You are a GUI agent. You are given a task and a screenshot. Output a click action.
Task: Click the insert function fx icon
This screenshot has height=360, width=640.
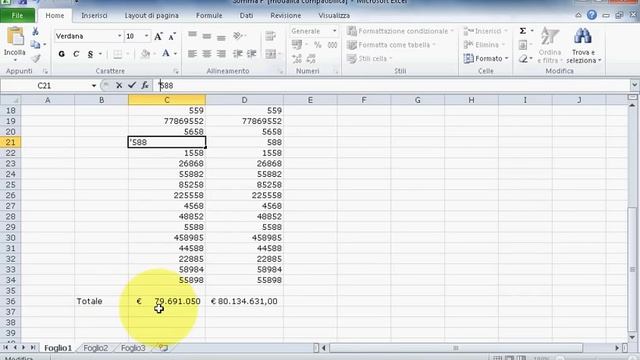click(145, 85)
